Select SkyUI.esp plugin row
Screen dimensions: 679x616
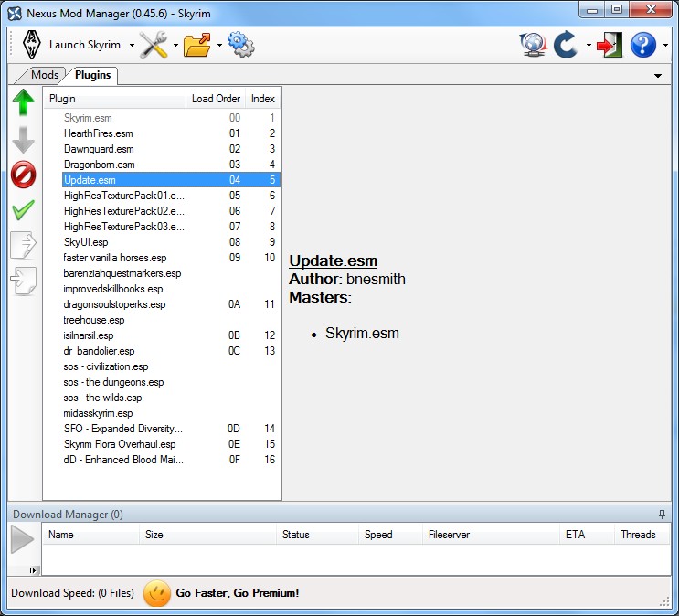171,242
